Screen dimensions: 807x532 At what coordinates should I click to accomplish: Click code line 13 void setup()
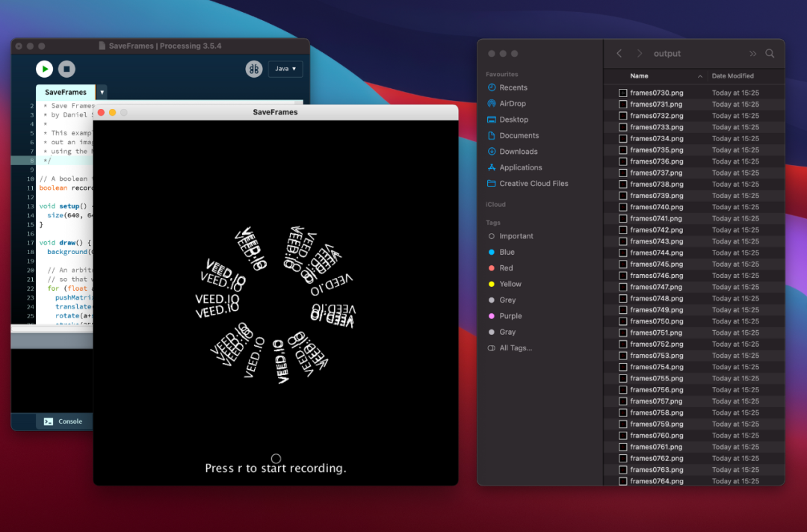65,206
